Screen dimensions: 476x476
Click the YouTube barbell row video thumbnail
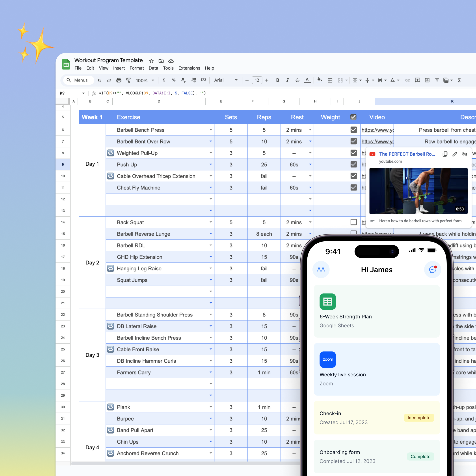[418, 191]
